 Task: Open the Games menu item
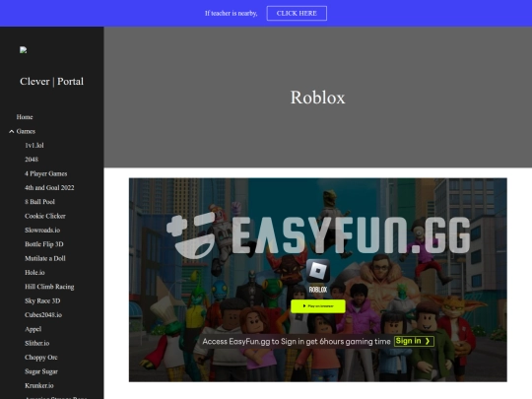(26, 131)
